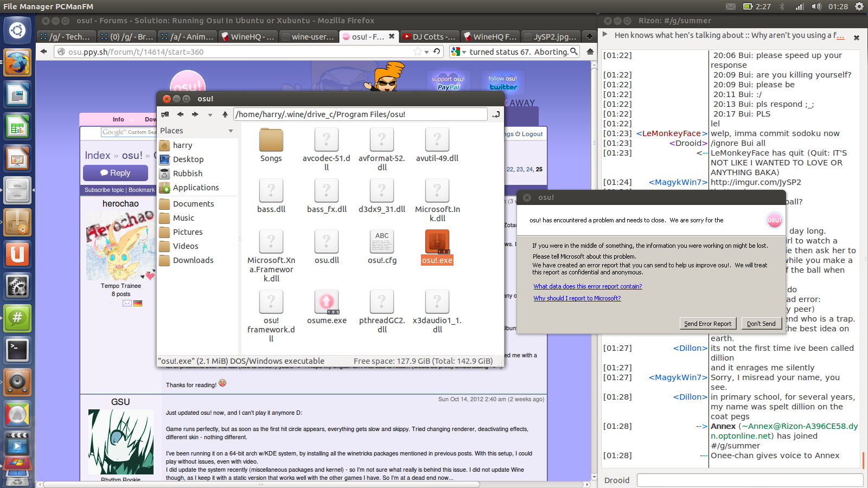Switch to wine-user Firefox tab
The image size is (868, 488).
coord(308,36)
